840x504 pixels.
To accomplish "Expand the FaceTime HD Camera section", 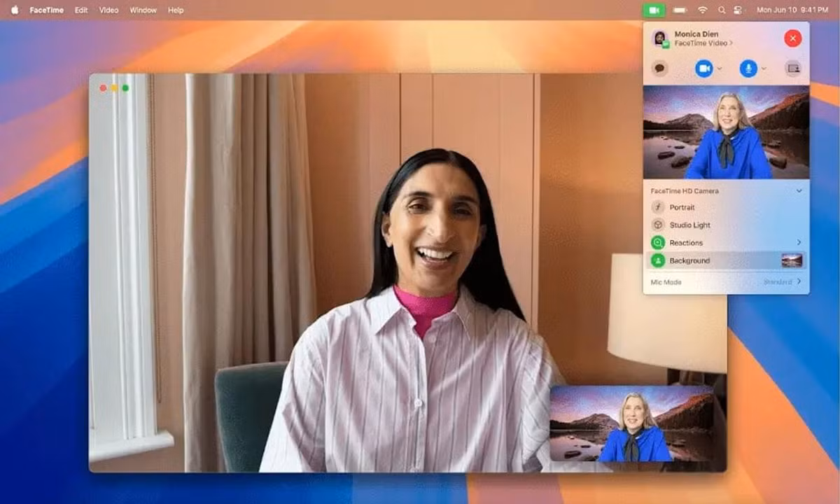I will pyautogui.click(x=799, y=190).
